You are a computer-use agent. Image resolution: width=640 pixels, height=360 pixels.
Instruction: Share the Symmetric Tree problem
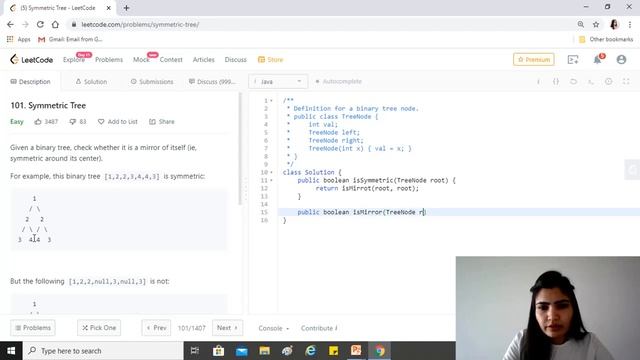click(x=162, y=122)
